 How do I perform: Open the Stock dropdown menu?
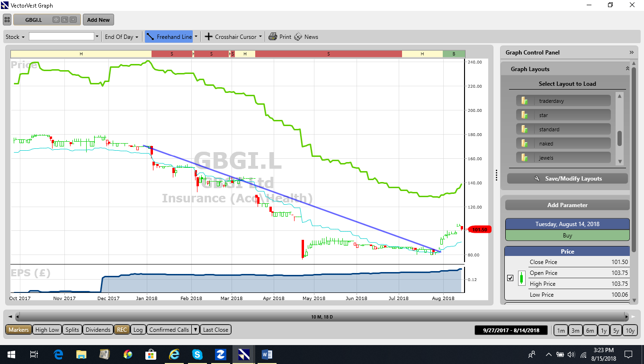[15, 36]
